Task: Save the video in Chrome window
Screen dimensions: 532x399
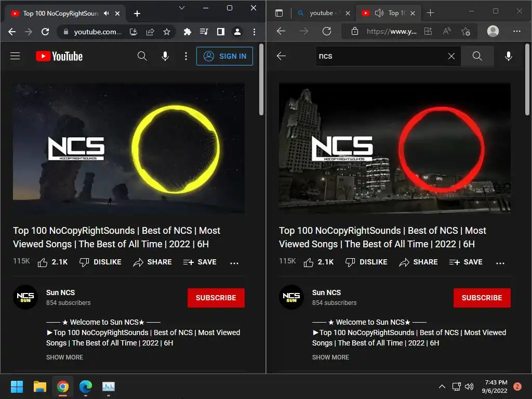Action: point(200,262)
